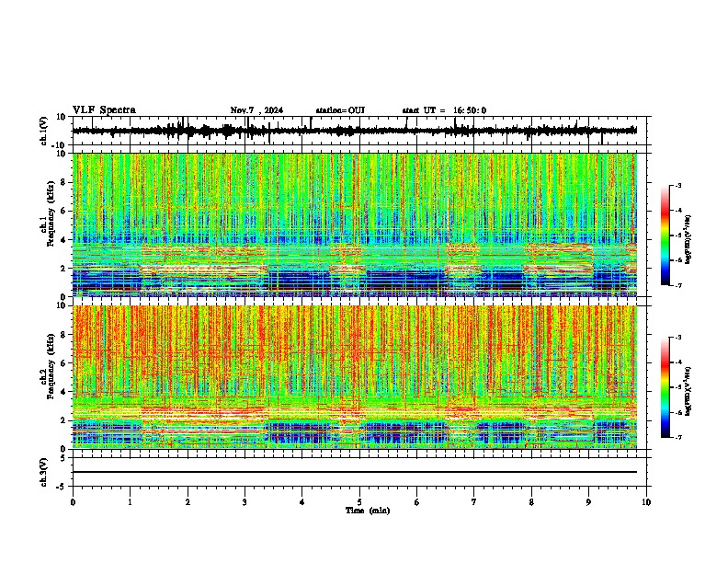Click the ch.1 frequency tick label "2"
This screenshot has width=728, height=563.
pos(63,268)
